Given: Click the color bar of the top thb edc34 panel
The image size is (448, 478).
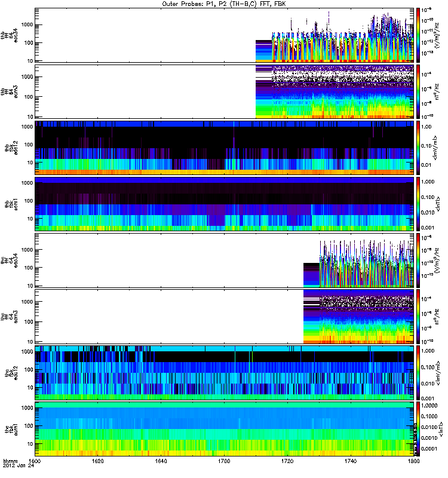Looking at the screenshot, I should (418, 35).
